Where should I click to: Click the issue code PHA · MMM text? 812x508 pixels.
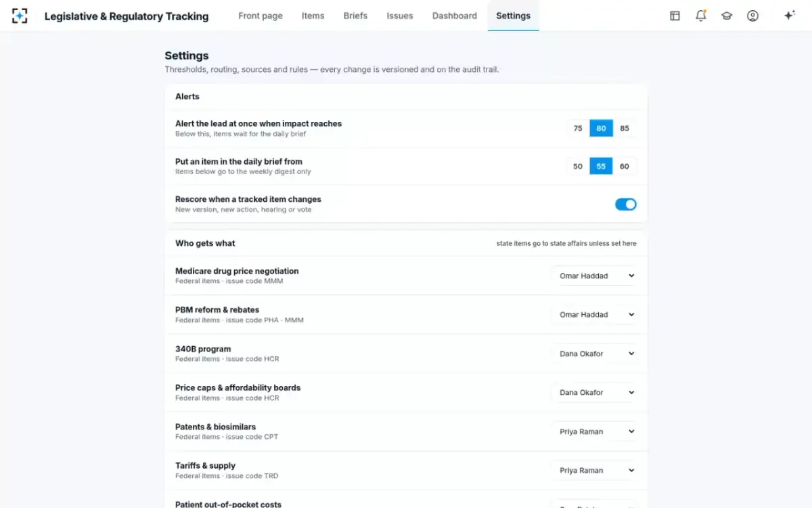(x=265, y=320)
